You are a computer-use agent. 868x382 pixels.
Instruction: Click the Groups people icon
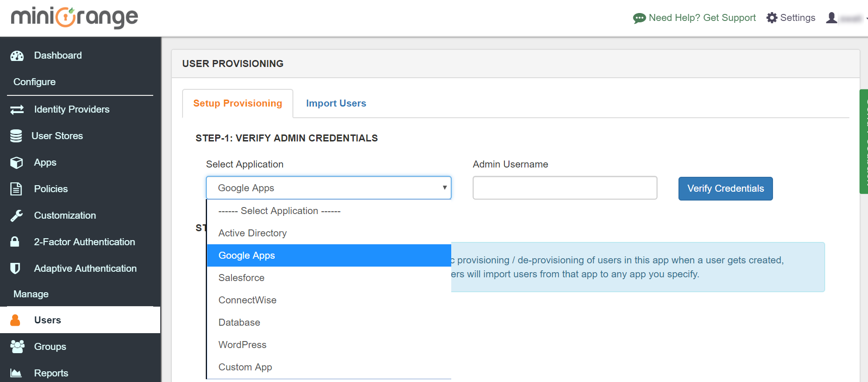pos(17,347)
